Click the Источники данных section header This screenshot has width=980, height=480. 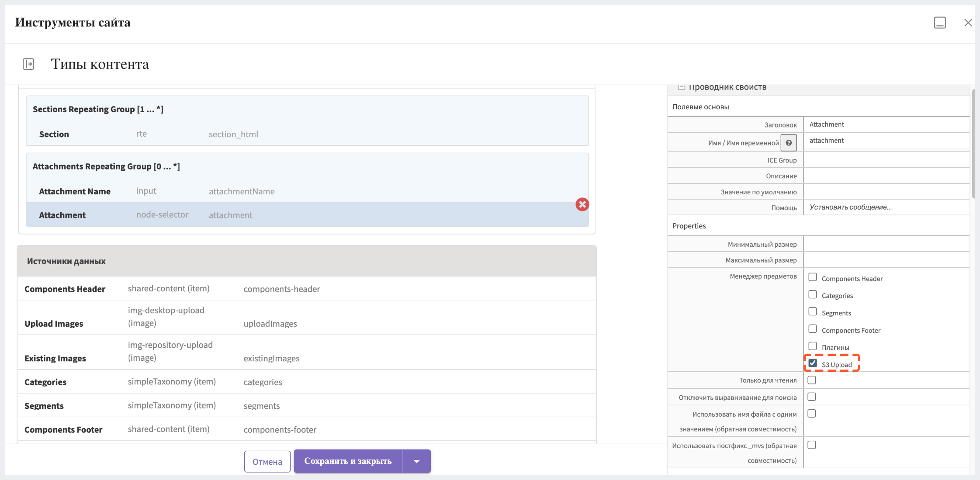tap(306, 261)
